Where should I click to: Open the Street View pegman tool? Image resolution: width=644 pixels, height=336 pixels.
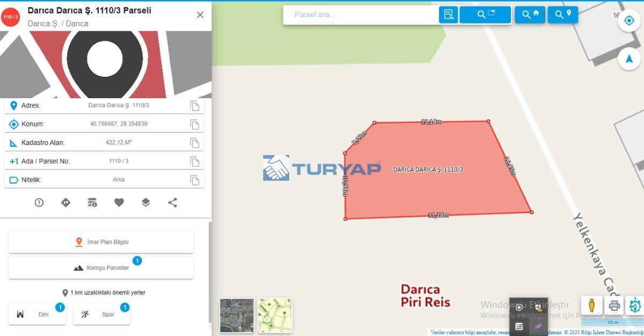(x=591, y=305)
